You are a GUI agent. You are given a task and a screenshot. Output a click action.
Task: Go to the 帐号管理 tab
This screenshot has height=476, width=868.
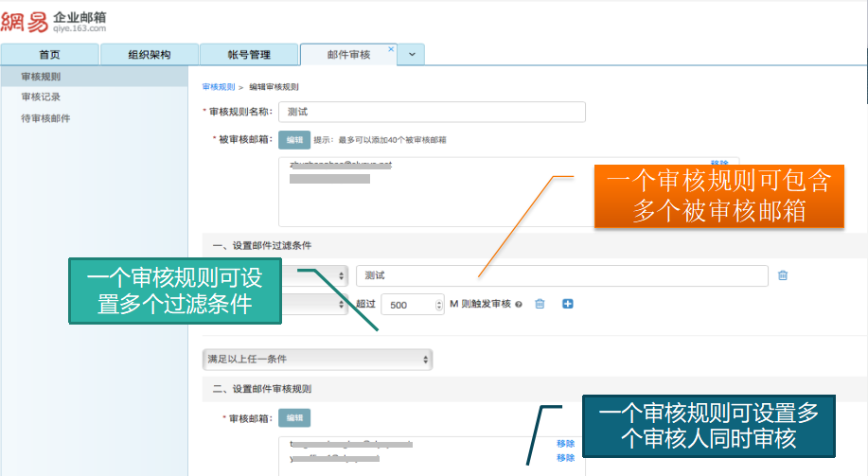tap(249, 55)
